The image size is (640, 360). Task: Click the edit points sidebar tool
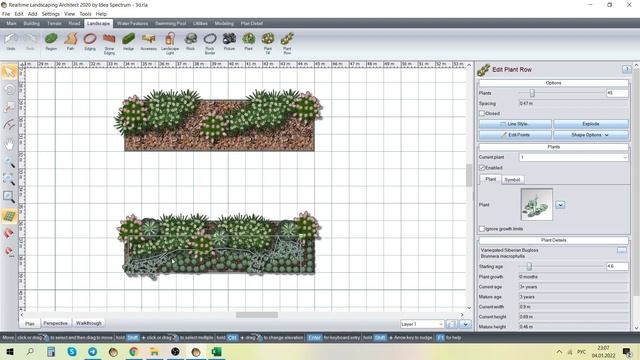(x=9, y=108)
